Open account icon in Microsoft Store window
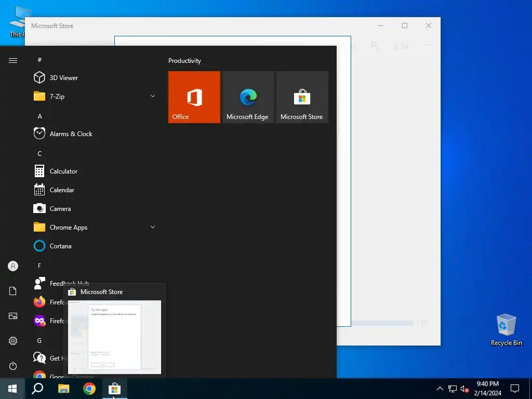 click(x=374, y=46)
